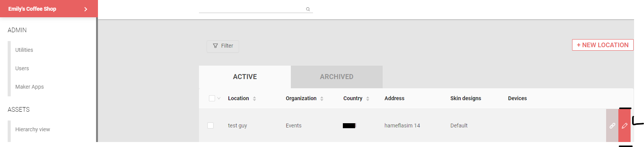Click the test guy location name
This screenshot has width=644, height=147.
(238, 126)
